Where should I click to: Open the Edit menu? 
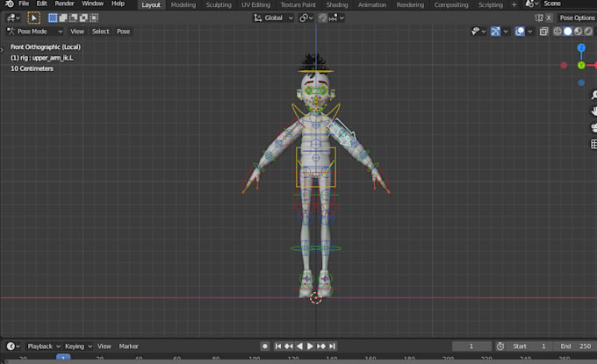pos(41,4)
